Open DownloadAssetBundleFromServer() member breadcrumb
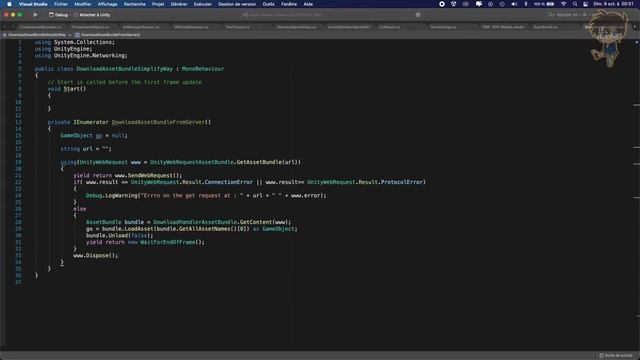Screen dimensions: 640x360 click(x=108, y=35)
